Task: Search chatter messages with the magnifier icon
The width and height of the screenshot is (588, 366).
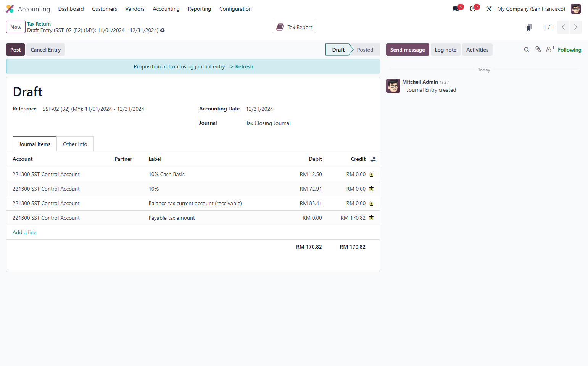Action: pos(527,50)
